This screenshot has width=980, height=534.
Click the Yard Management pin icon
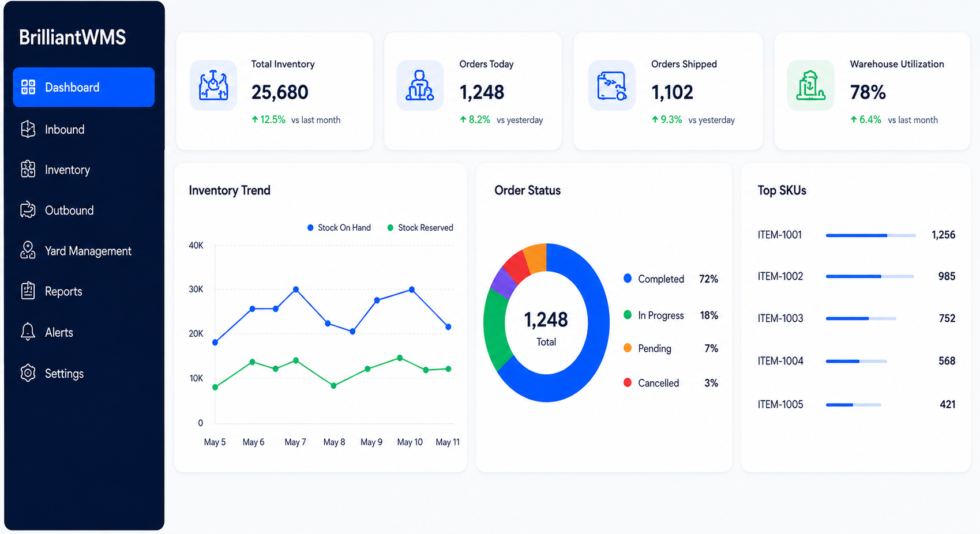point(28,250)
